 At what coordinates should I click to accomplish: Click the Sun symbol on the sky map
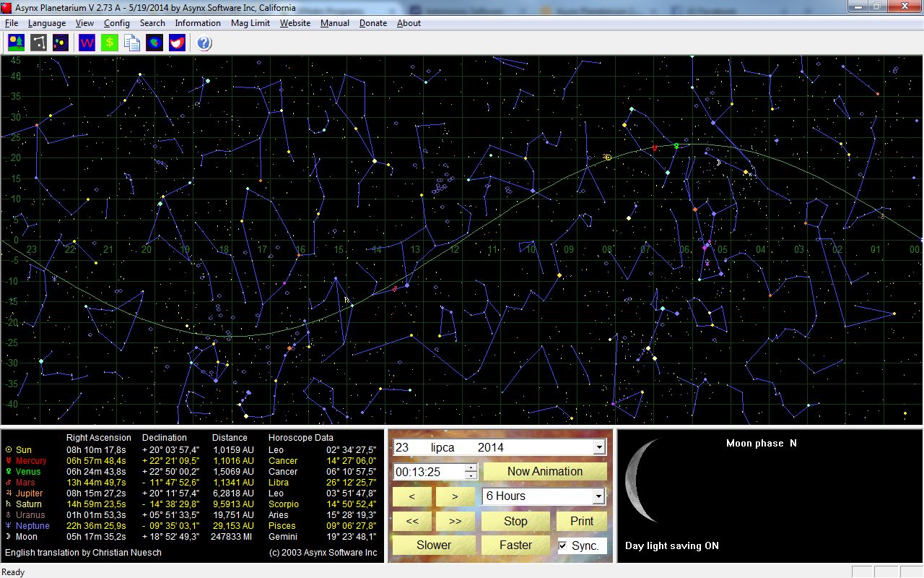point(609,157)
